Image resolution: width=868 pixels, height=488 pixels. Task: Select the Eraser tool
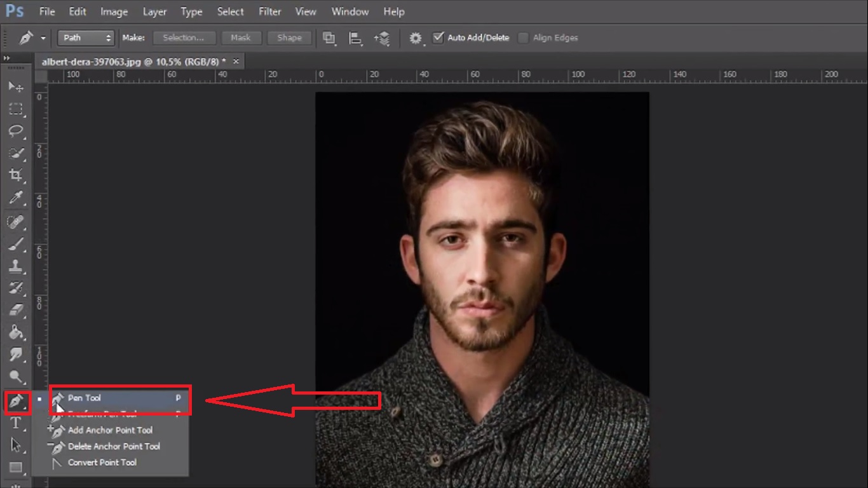click(16, 310)
